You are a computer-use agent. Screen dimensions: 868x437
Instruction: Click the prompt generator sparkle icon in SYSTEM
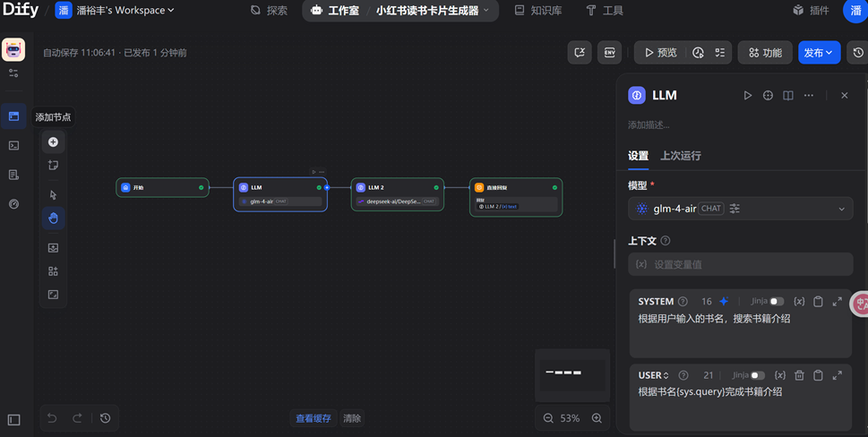click(724, 302)
